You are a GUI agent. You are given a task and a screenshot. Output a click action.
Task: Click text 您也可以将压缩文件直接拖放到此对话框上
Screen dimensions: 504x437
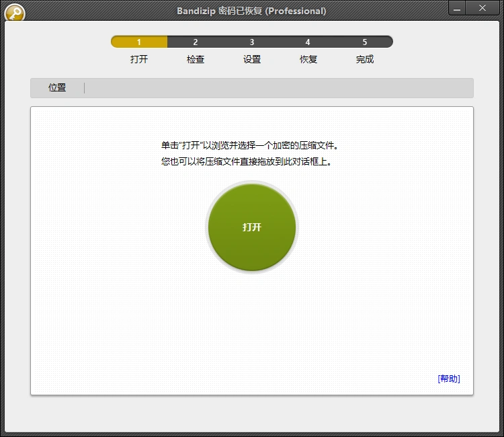tap(246, 161)
